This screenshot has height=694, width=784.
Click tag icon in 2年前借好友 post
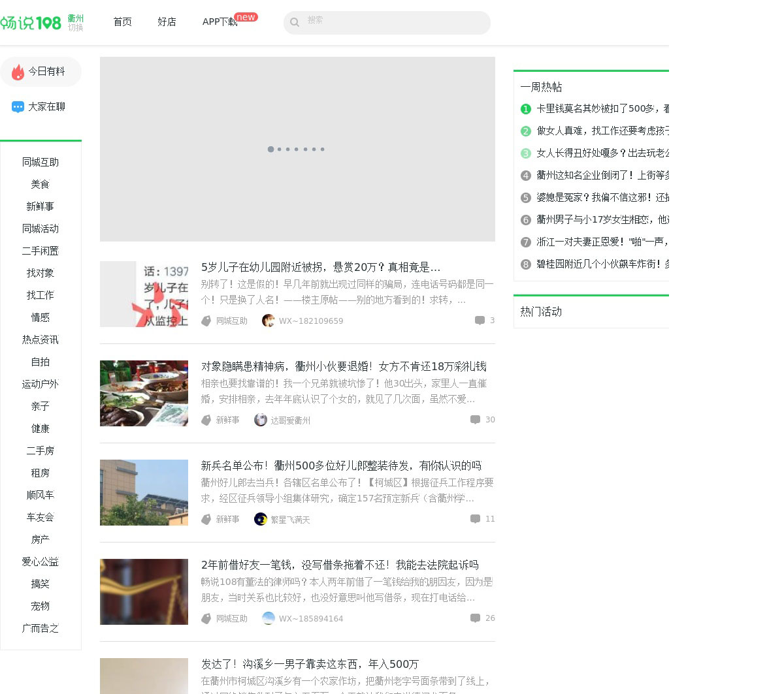click(206, 618)
